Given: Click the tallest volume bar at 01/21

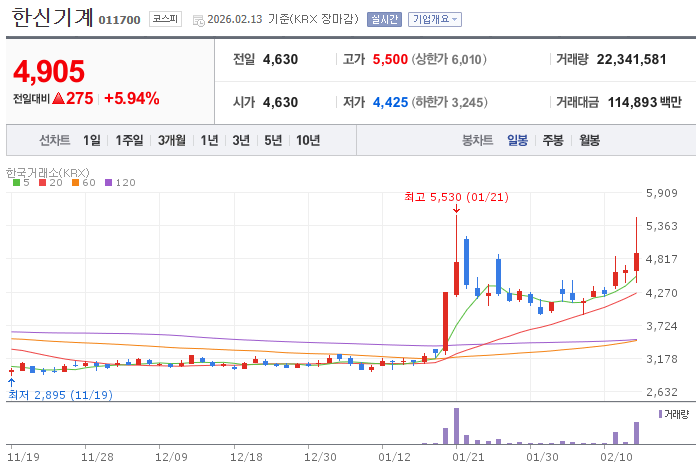Looking at the screenshot, I should (x=456, y=426).
